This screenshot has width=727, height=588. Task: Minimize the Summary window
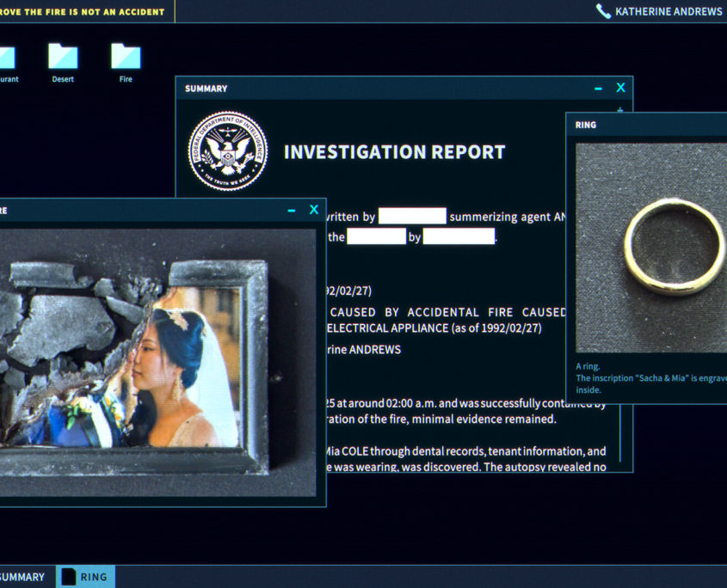(598, 89)
